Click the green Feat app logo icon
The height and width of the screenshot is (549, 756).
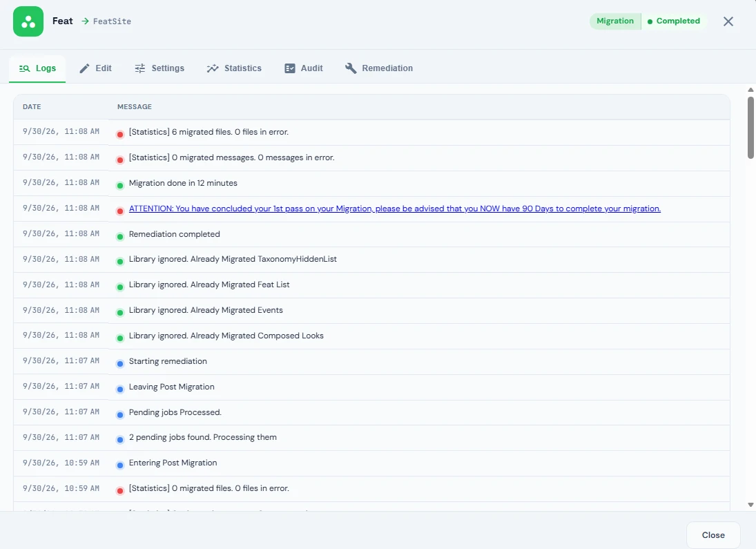click(28, 21)
